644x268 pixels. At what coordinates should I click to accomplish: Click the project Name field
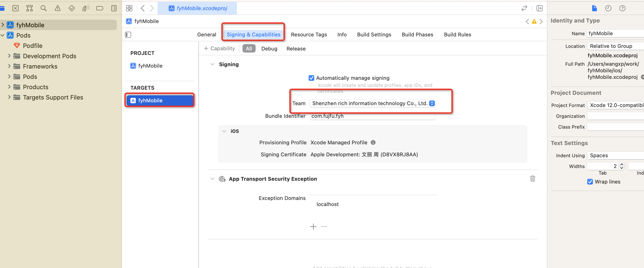pos(615,33)
